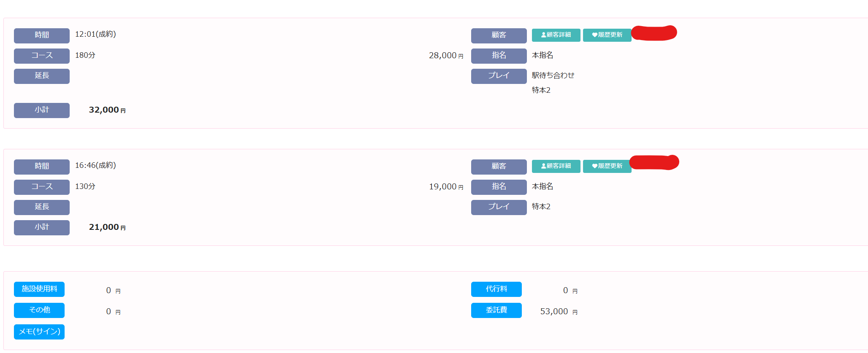Image resolution: width=868 pixels, height=353 pixels.
Task: Click the 施設使用料 amount value 0
Action: tap(108, 291)
